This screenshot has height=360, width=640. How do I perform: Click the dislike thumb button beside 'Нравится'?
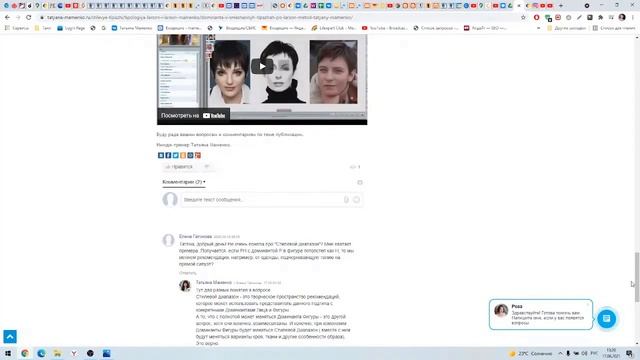[x=207, y=167]
